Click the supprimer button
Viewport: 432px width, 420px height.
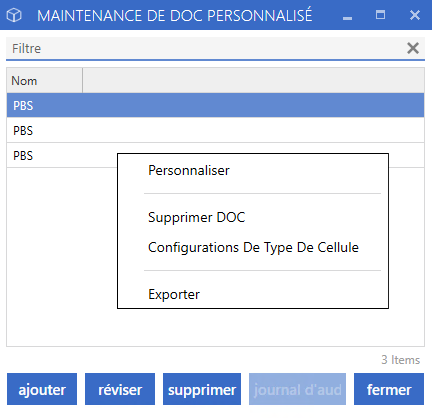202,389
